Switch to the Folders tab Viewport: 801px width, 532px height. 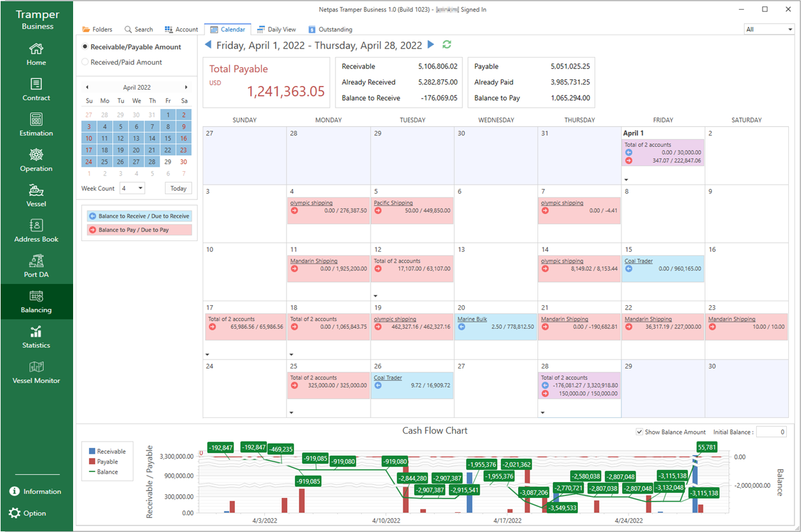click(x=97, y=29)
